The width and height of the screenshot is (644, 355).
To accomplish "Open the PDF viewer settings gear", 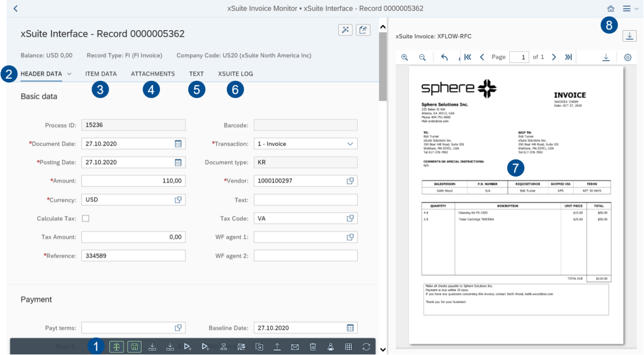I will pyautogui.click(x=627, y=57).
